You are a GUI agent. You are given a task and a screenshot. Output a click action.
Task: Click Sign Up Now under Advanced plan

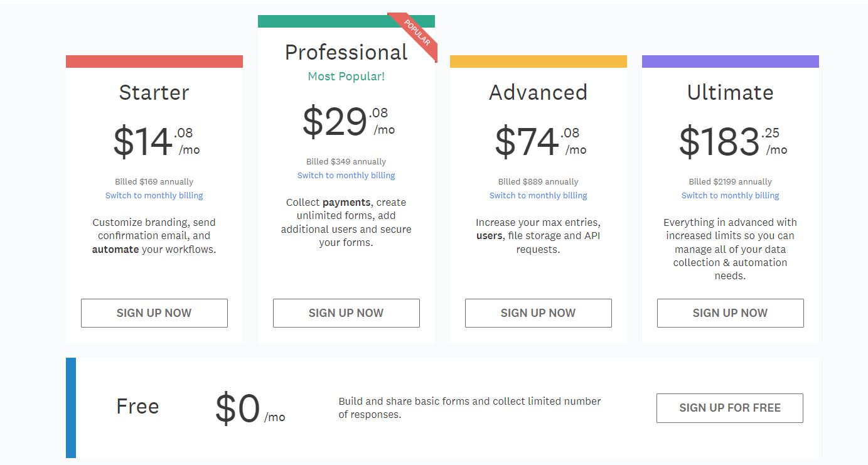538,313
